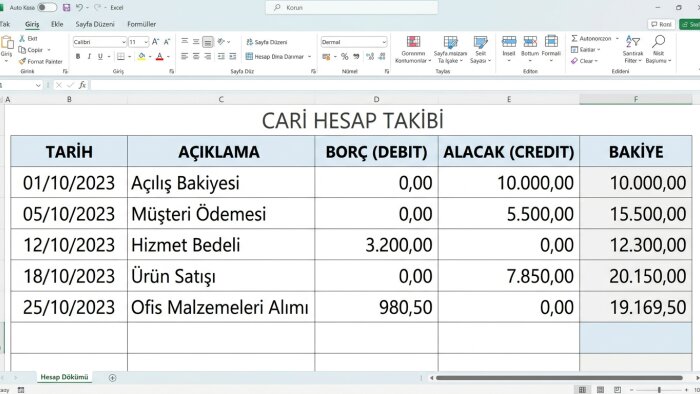The width and height of the screenshot is (700, 394).
Task: Click the Insert cells icon
Action: click(509, 42)
